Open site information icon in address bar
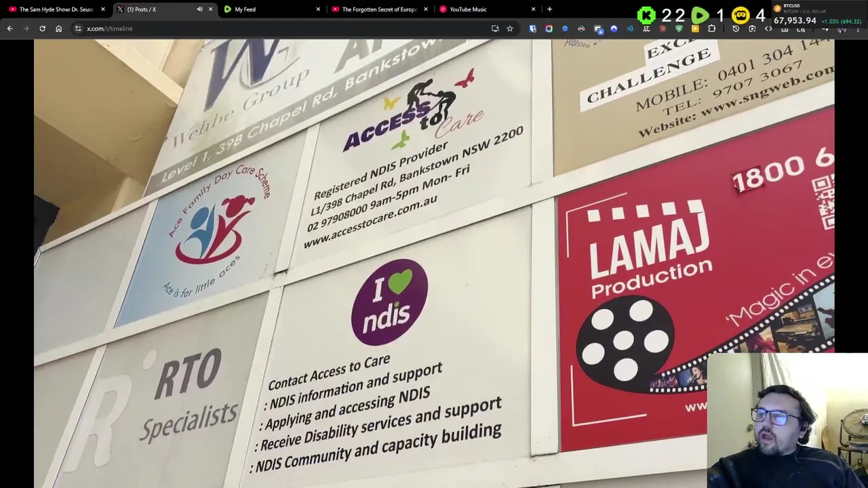 point(78,28)
